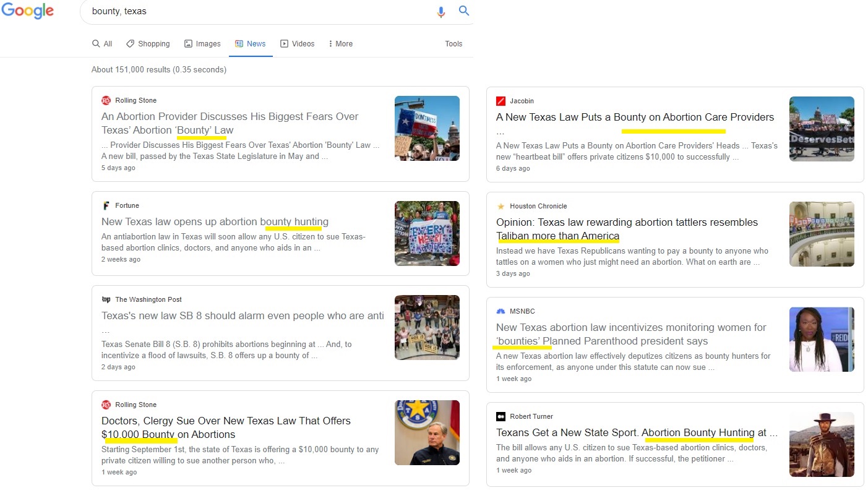Click 'Jacobin' source name
The height and width of the screenshot is (493, 868).
522,101
